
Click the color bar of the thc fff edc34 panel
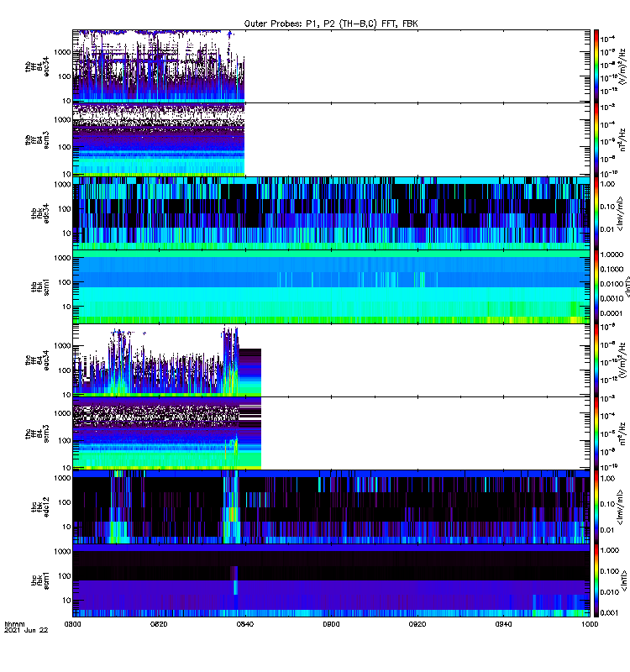596,360
